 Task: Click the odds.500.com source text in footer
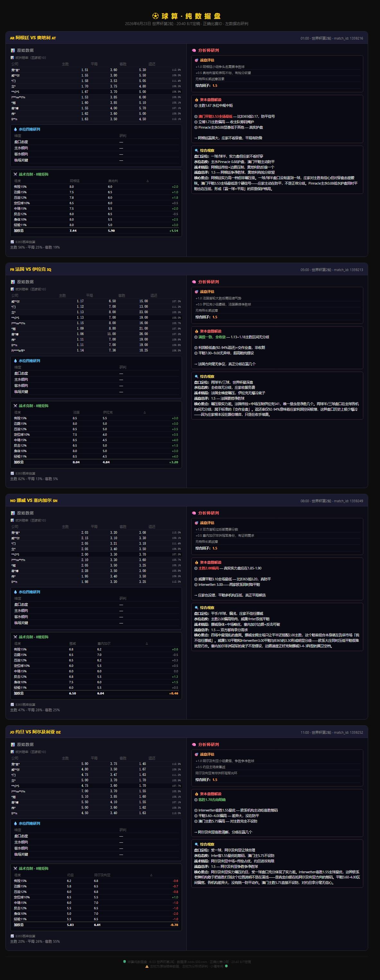coord(197,962)
